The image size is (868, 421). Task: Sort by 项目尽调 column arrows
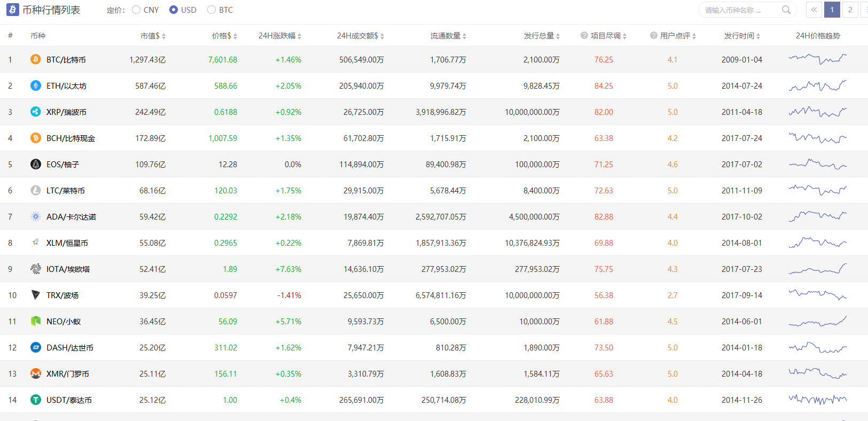[624, 36]
